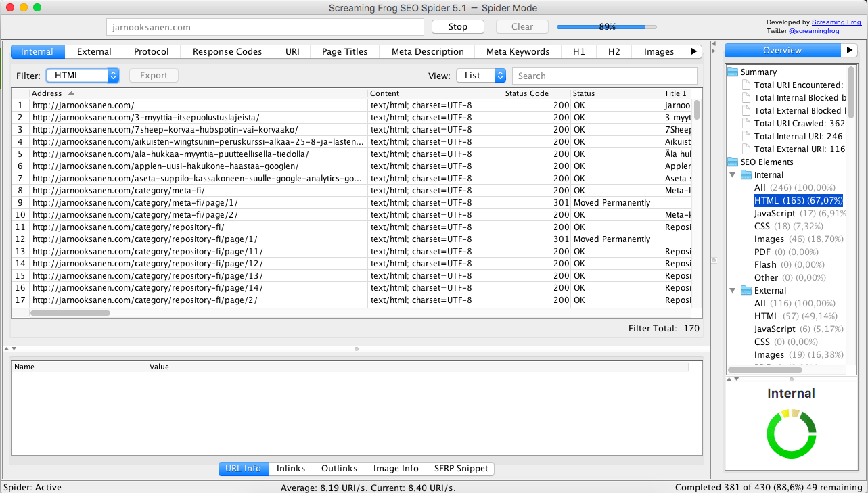Select row http://jarnooksanen.com/applen-uusi-hakukone-haastaa-googlen/
This screenshot has width=868, height=493.
(x=352, y=166)
